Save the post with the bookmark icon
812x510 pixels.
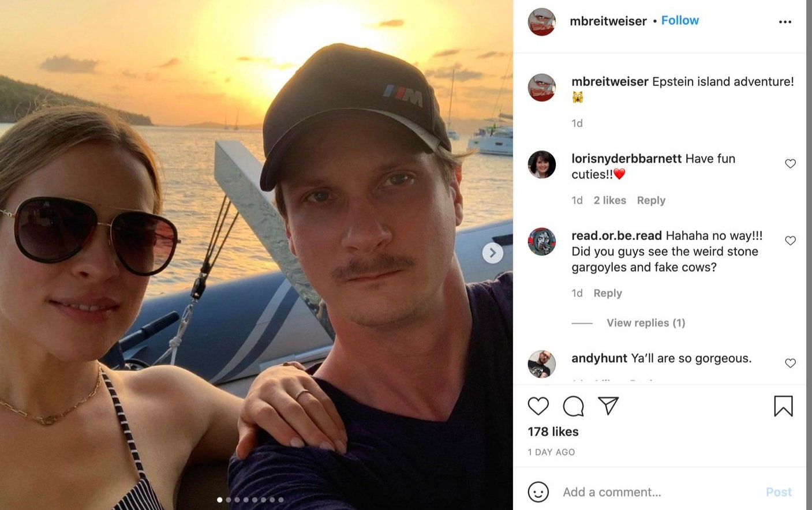click(783, 406)
